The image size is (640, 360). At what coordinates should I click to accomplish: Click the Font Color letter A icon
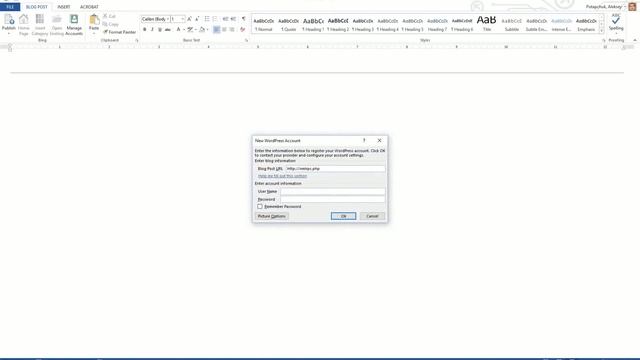(178, 29)
